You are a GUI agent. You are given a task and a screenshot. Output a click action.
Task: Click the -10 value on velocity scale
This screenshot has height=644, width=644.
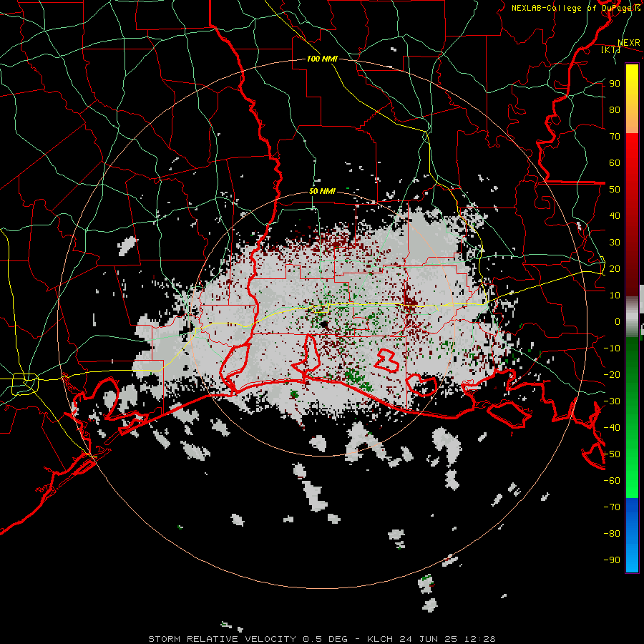point(612,348)
